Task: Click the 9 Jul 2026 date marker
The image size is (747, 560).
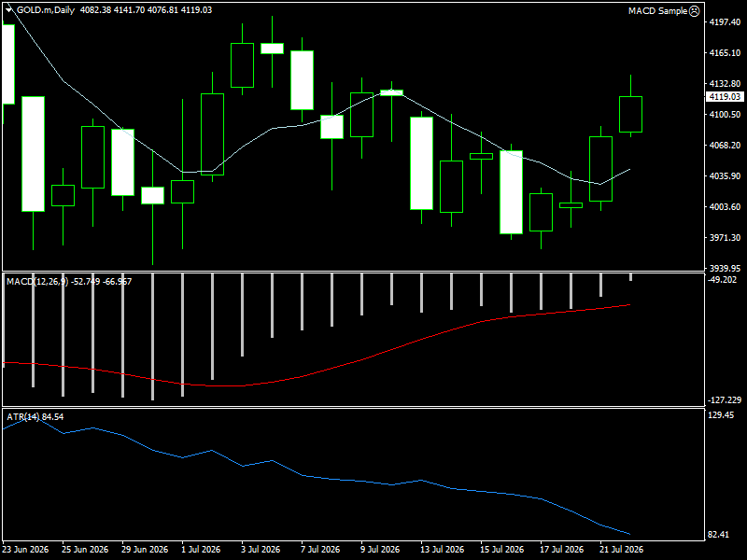Action: [380, 549]
